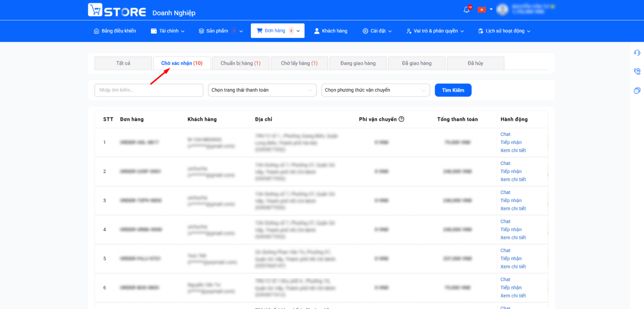Open Xem chi tiết for order row 5
This screenshot has height=309, width=644.
pos(513,267)
